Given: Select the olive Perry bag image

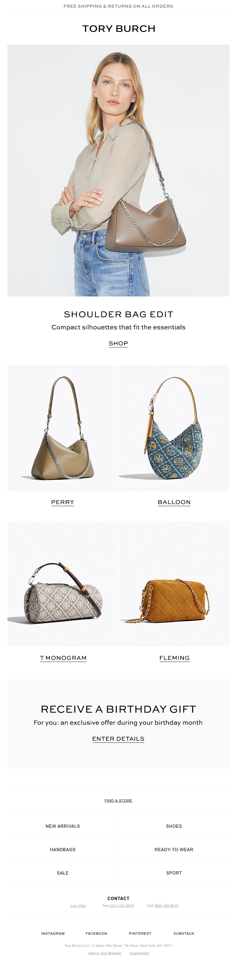Looking at the screenshot, I should pyautogui.click(x=63, y=428).
